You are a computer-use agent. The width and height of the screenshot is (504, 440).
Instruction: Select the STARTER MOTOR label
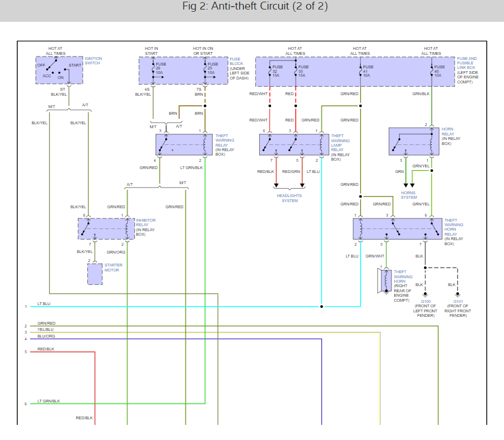(x=113, y=268)
